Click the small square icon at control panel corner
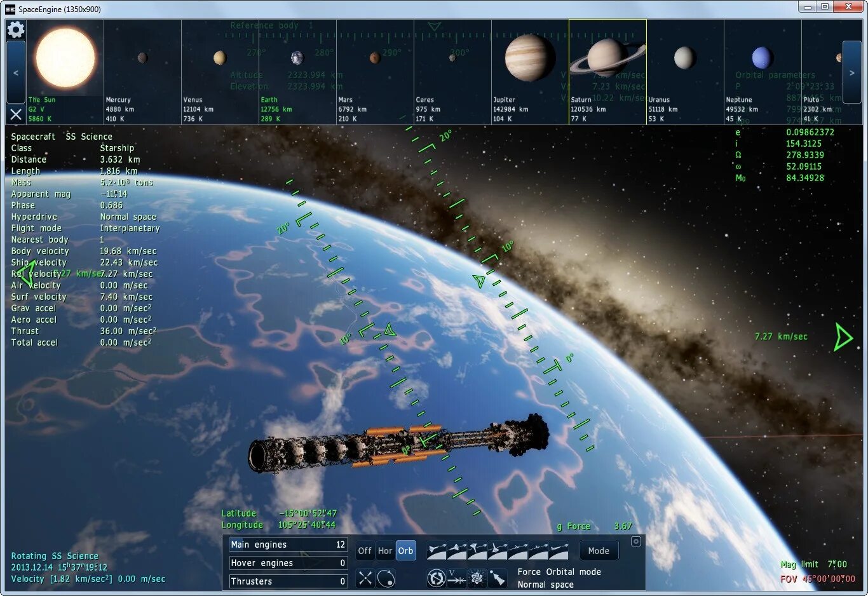This screenshot has height=596, width=868. tap(636, 541)
